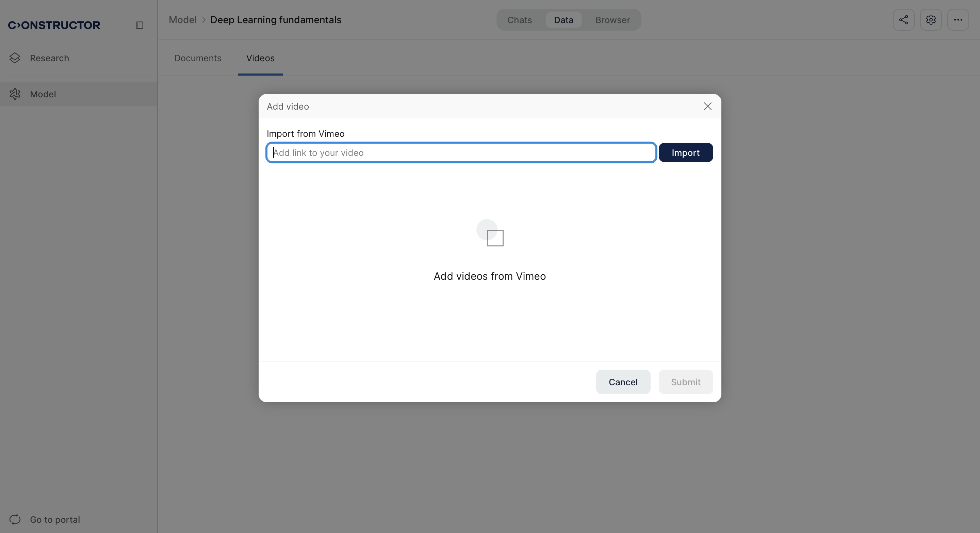This screenshot has height=533, width=980.
Task: Focus the Add link to your video field
Action: (461, 152)
